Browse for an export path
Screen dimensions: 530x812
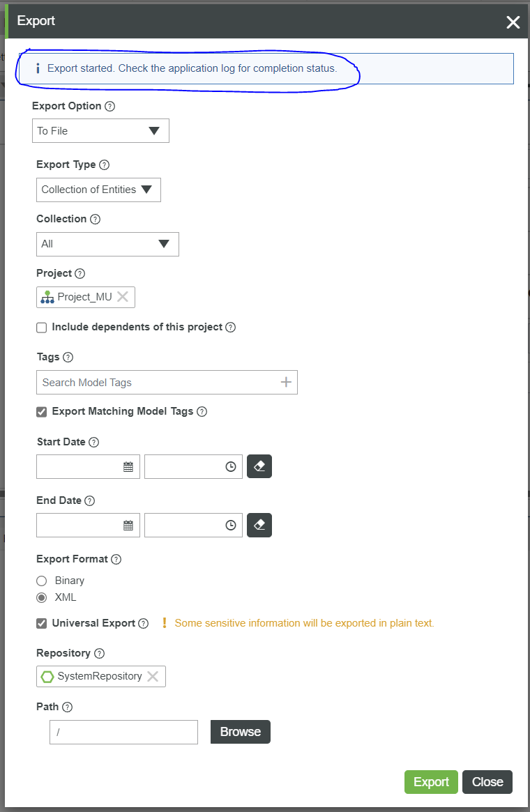coord(240,732)
